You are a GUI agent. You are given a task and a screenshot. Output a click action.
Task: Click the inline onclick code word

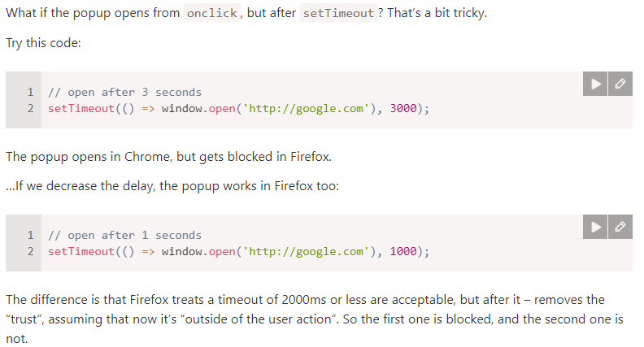point(212,13)
